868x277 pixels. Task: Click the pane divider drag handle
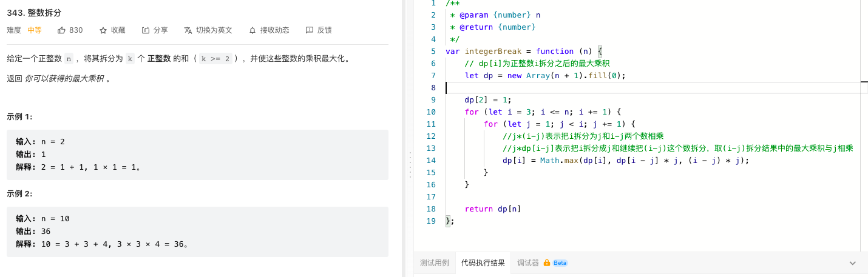pos(411,165)
